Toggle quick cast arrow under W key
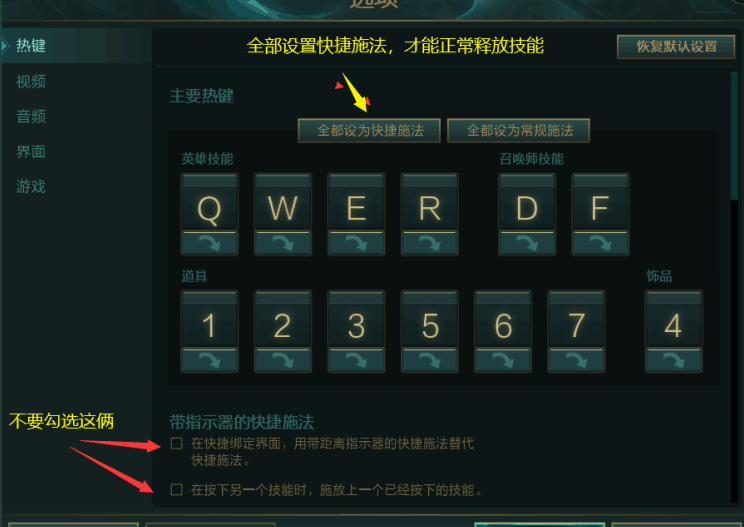The height and width of the screenshot is (527, 744). pyautogui.click(x=283, y=243)
